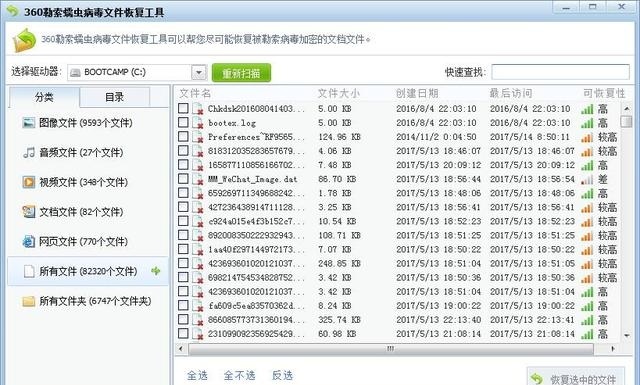Open the BOOTCAMP (C:) drive dropdown
640x385 pixels.
(199, 73)
